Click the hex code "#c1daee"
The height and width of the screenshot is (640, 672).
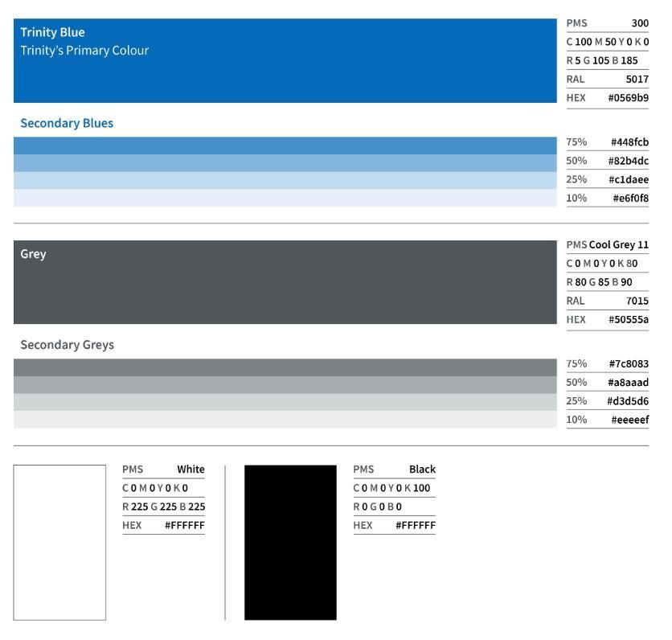click(x=629, y=179)
